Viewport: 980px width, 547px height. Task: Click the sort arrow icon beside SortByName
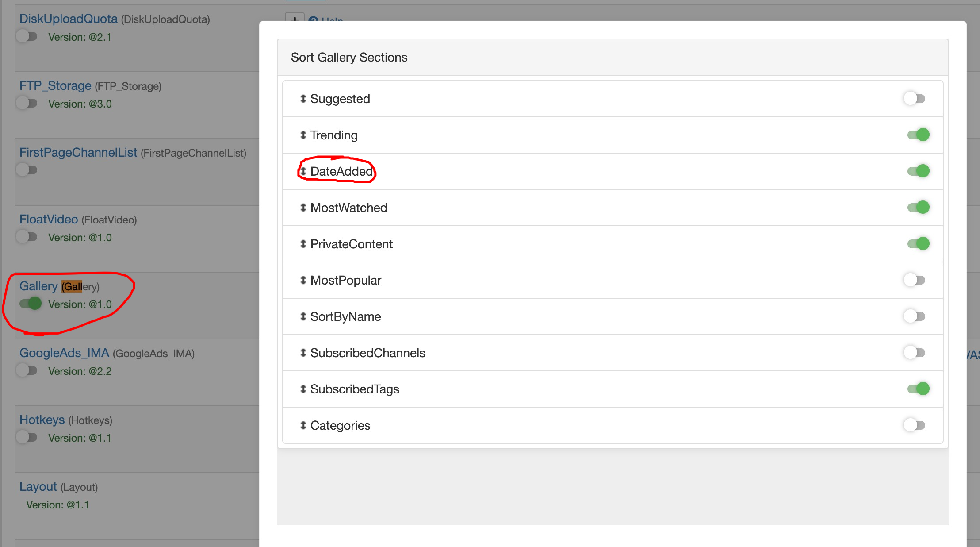(x=303, y=316)
